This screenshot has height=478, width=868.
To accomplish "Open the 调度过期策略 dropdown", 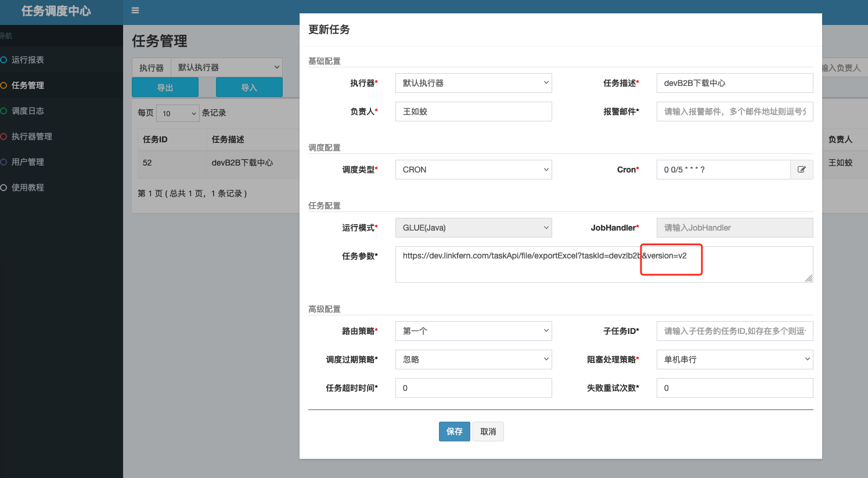I will point(473,360).
